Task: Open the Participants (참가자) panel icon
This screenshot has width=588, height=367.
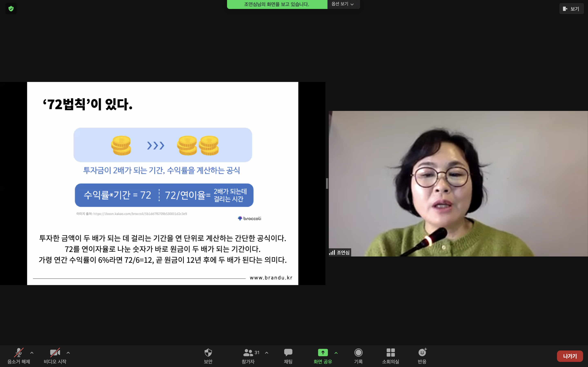Action: pyautogui.click(x=248, y=353)
